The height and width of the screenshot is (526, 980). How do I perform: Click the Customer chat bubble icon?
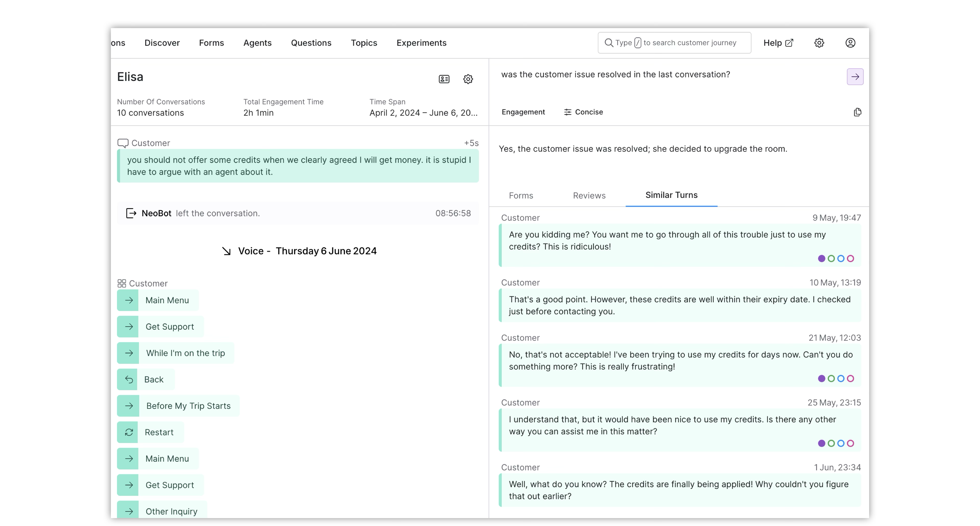pyautogui.click(x=123, y=143)
